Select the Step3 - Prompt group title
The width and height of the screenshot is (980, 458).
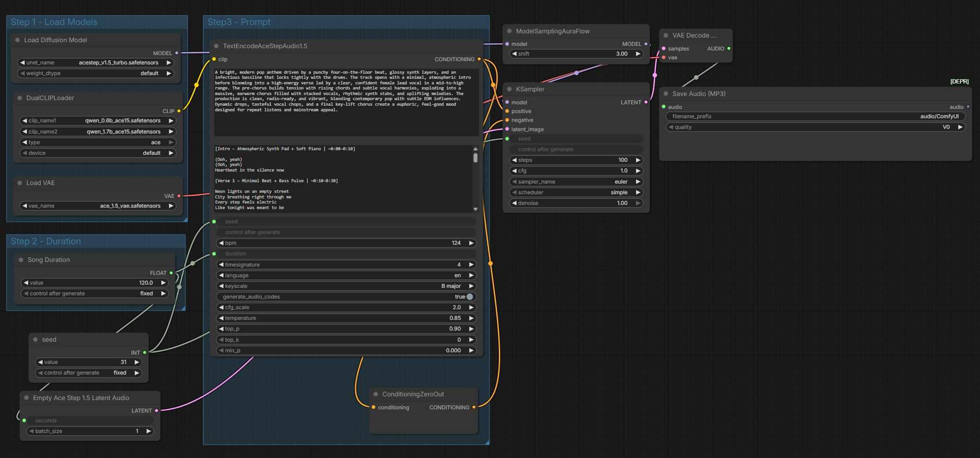pyautogui.click(x=239, y=22)
